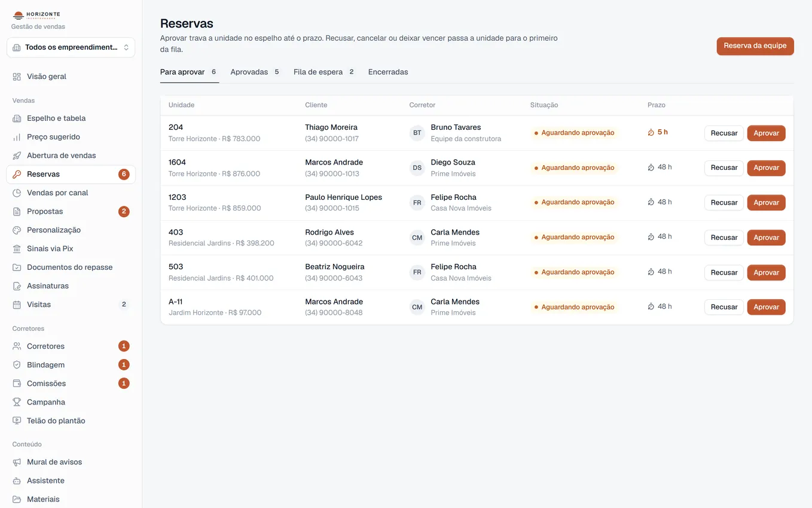Click the Campanha trophy icon
The image size is (812, 508).
17,402
